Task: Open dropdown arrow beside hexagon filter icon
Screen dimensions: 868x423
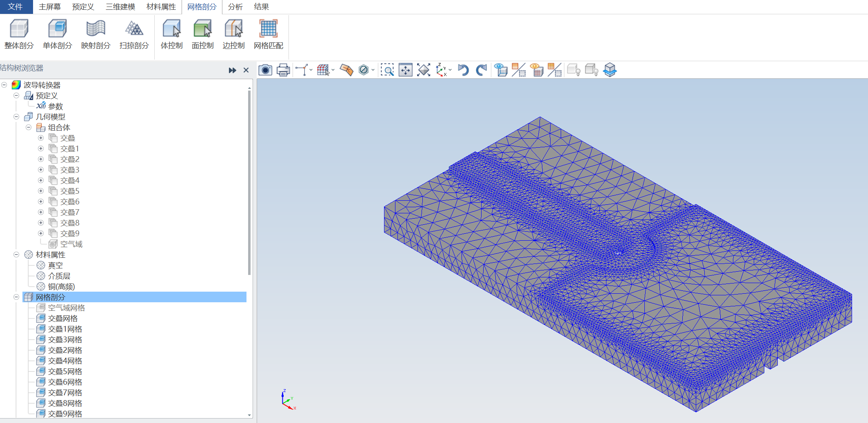Action: click(x=373, y=70)
